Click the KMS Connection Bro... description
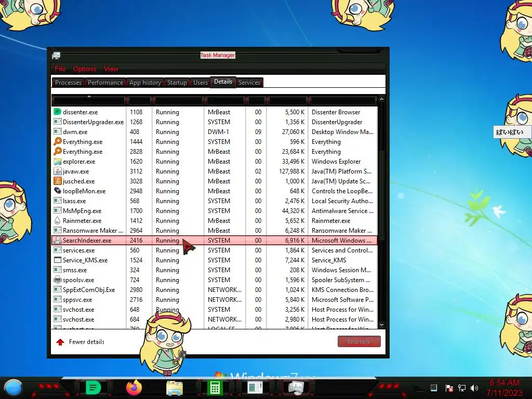 tap(342, 289)
